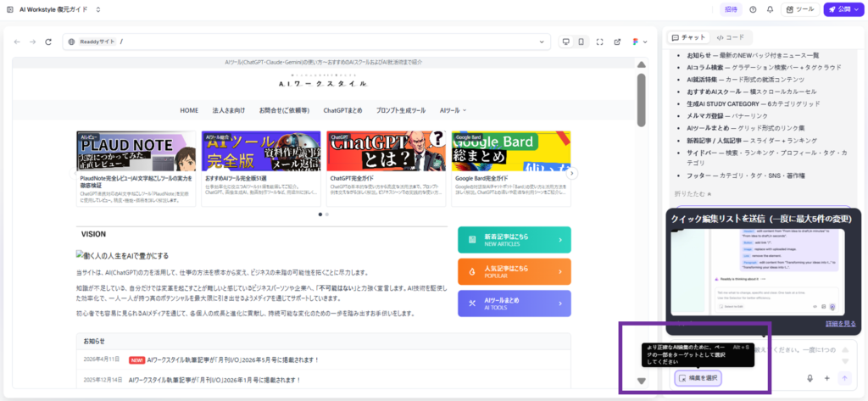Select the チャット tab
868x401 pixels.
[x=688, y=37]
